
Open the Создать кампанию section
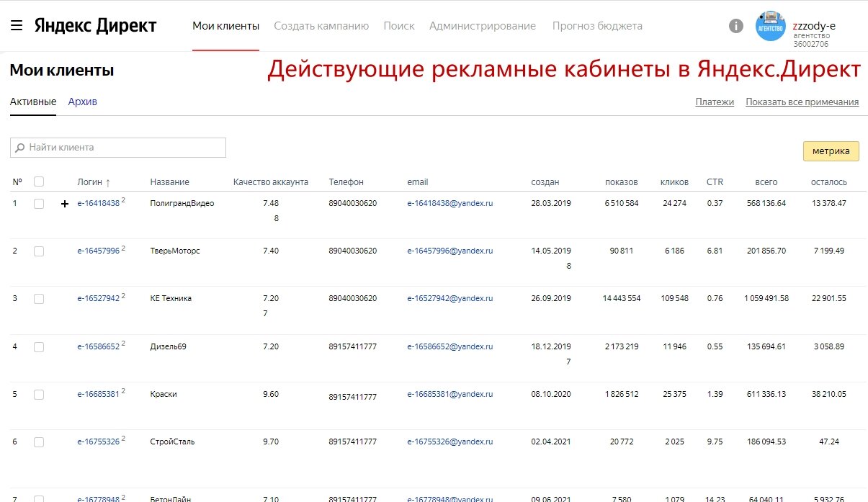(321, 24)
